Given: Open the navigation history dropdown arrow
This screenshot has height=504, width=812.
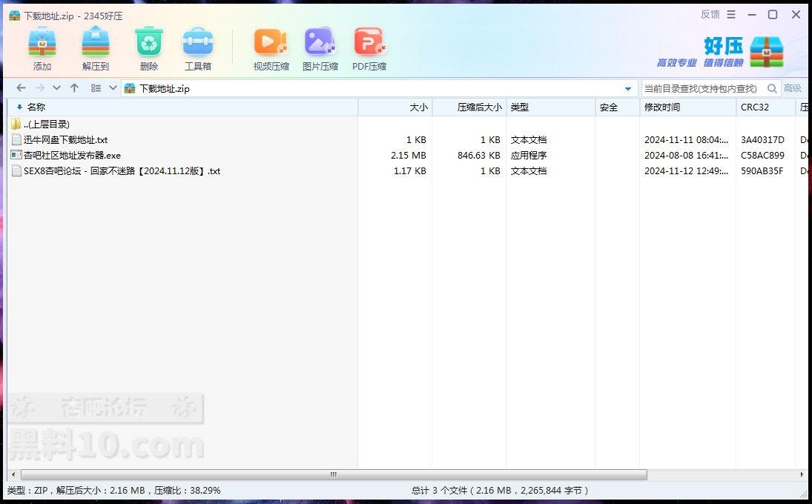Looking at the screenshot, I should [x=57, y=88].
